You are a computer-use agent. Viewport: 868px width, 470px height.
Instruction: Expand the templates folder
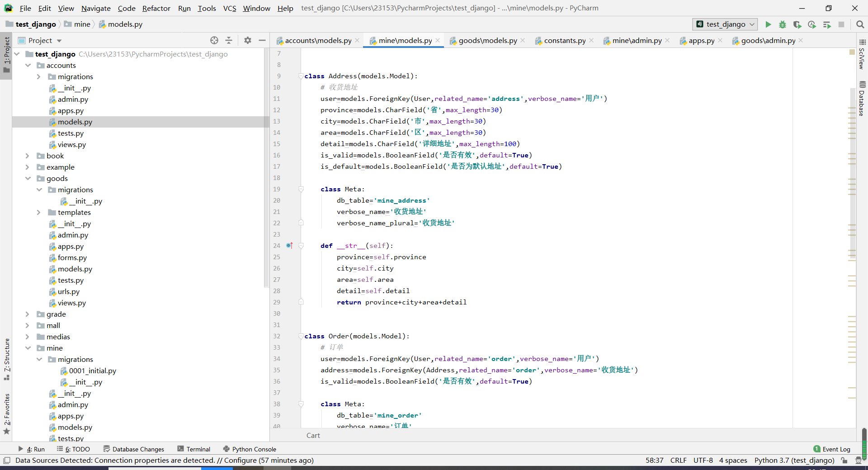tap(39, 212)
